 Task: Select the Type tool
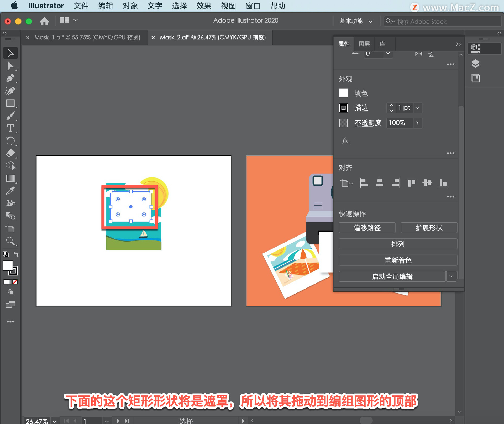tap(10, 128)
